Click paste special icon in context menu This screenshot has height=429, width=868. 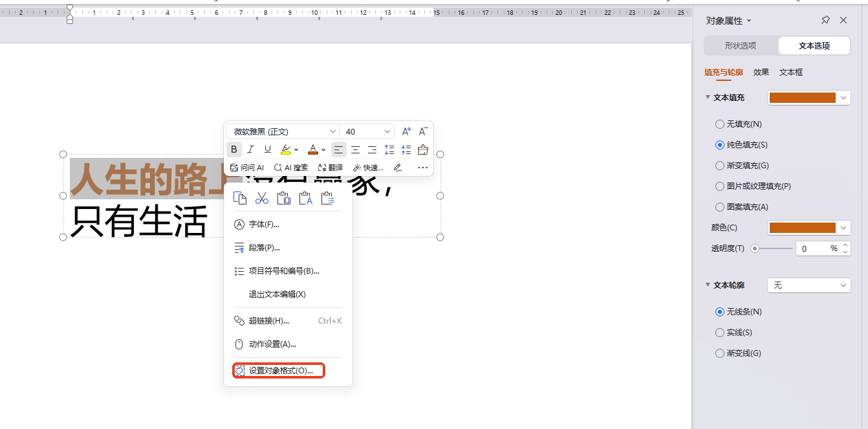coord(327,198)
